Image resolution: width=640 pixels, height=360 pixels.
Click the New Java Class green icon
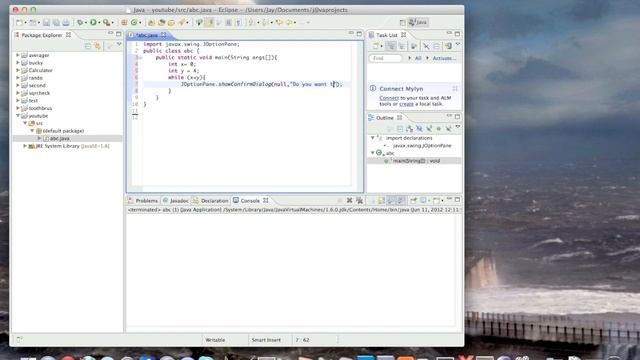pos(134,22)
